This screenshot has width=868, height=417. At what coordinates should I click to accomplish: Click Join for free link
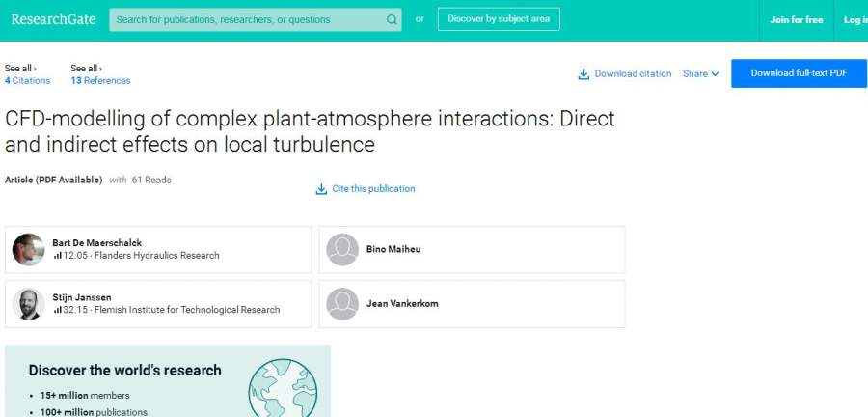[796, 20]
